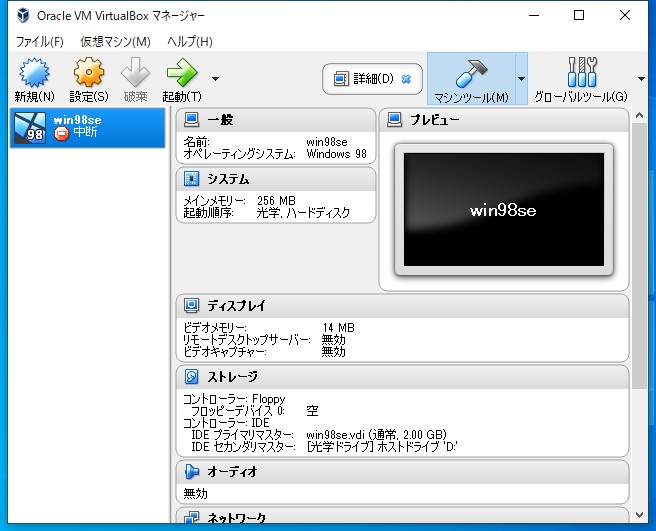The height and width of the screenshot is (531, 656).
Task: Expand the マシンツール dropdown arrow
Action: pyautogui.click(x=521, y=78)
